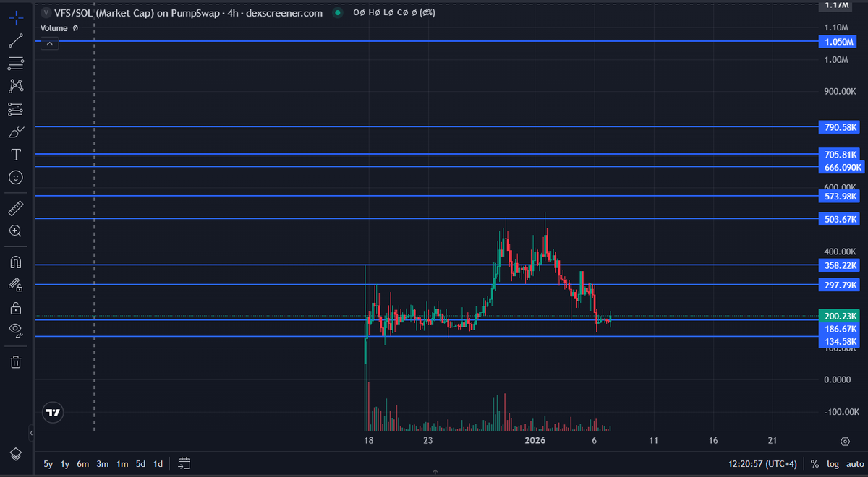Set the 1d date range

[158, 463]
